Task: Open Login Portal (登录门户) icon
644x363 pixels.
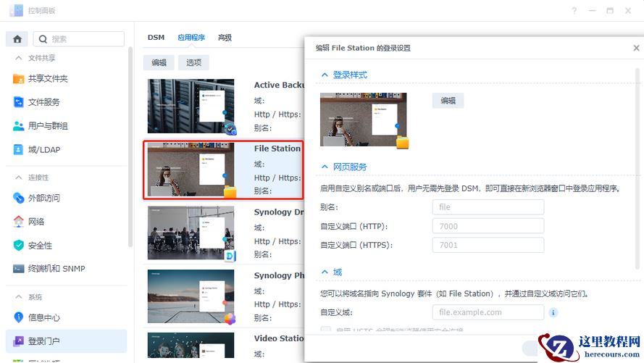Action: tap(19, 341)
